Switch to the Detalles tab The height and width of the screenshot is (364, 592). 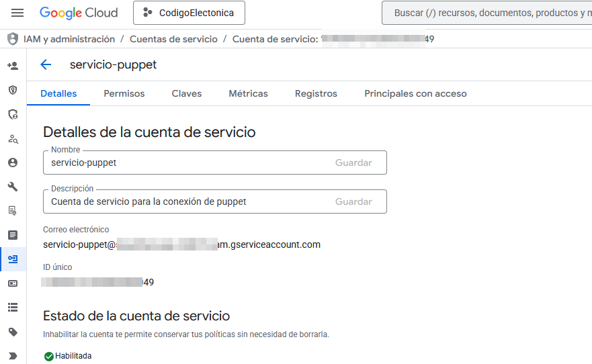58,93
